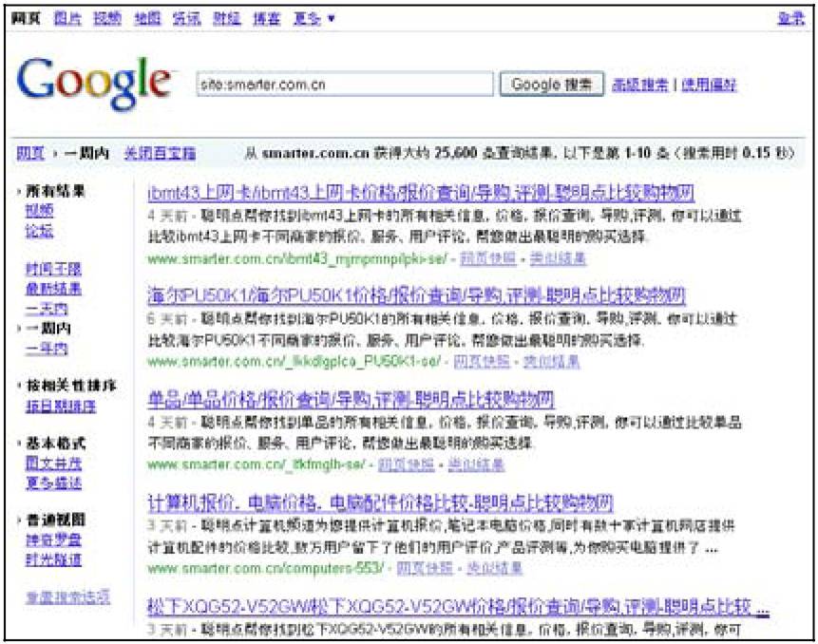Click the 基本格式 sidebar entry
Viewport: 818px width, 644px height.
(x=55, y=444)
